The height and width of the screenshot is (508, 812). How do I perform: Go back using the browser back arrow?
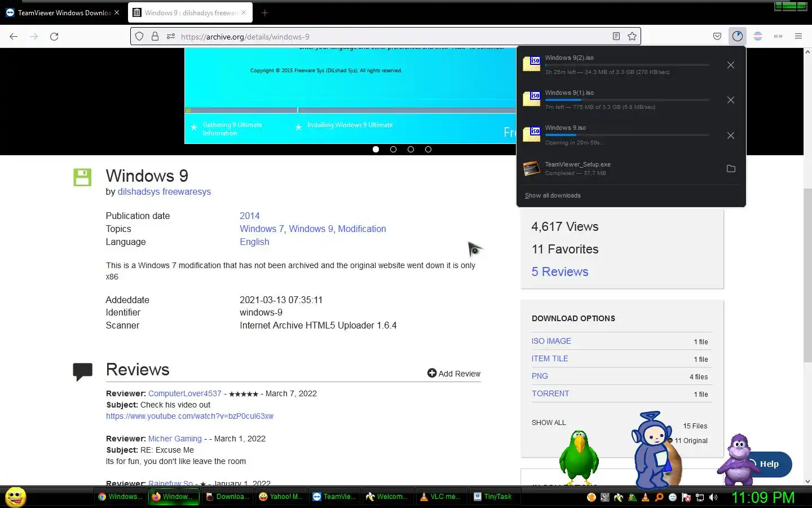[x=14, y=37]
